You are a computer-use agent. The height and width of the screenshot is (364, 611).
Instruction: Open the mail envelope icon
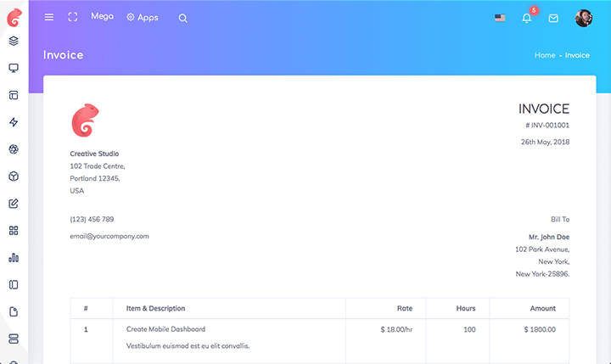(x=553, y=18)
